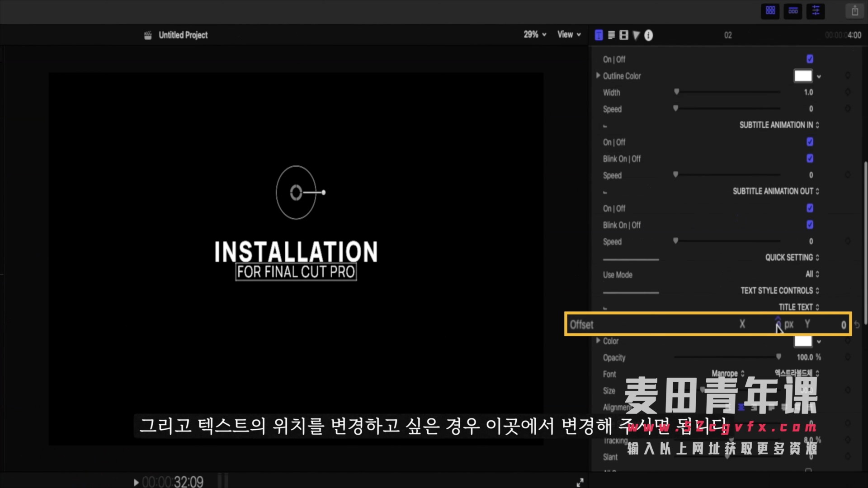Click the Opacity keyframe diamond
Screen dimensions: 868x488
pyautogui.click(x=848, y=357)
